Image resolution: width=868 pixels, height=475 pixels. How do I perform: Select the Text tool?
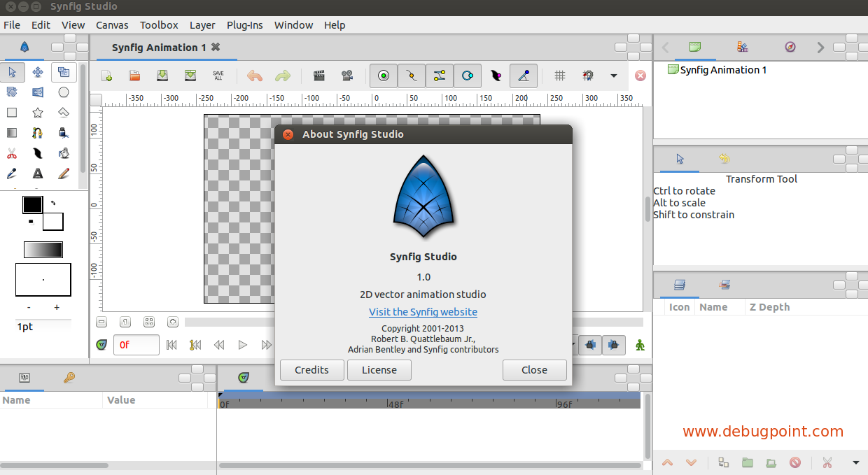point(38,173)
